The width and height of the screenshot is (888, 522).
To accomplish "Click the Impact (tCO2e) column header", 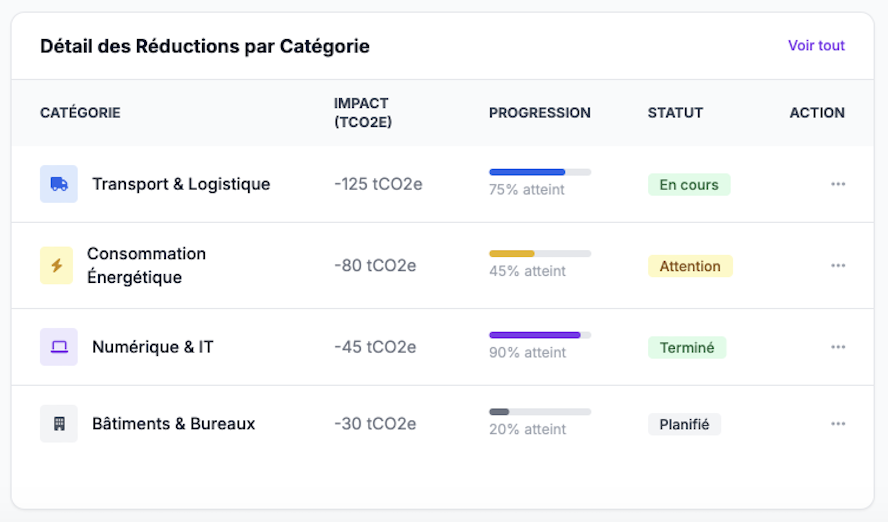I will coord(362,113).
